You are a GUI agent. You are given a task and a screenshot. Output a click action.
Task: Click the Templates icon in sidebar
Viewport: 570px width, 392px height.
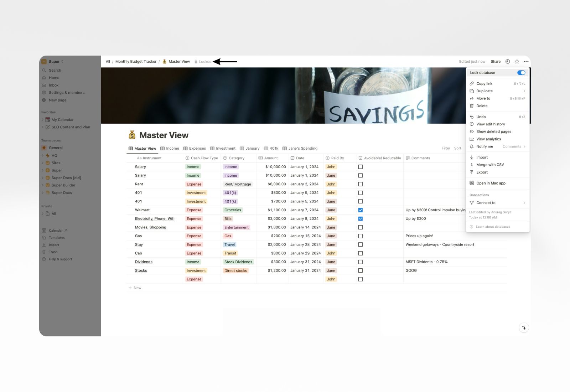[x=44, y=238]
